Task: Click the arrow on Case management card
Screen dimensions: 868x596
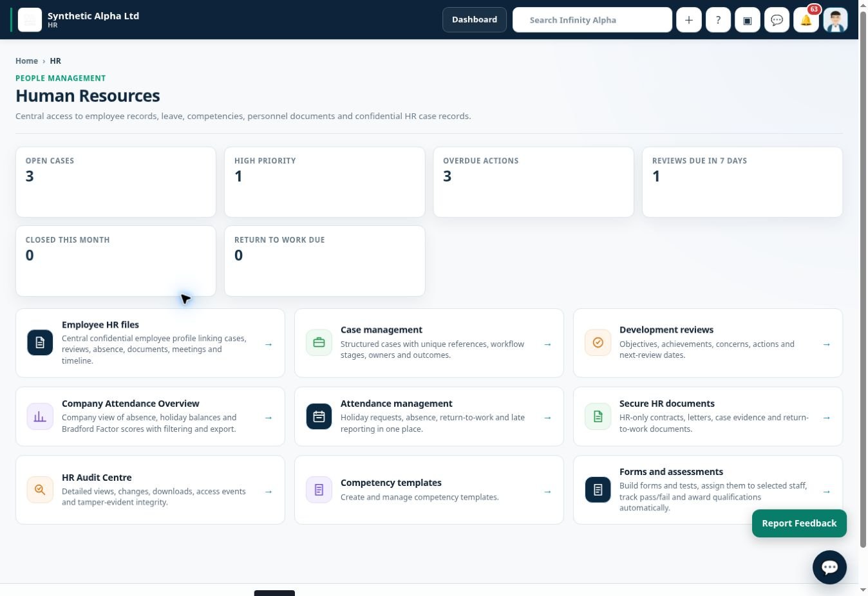Action: coord(547,344)
